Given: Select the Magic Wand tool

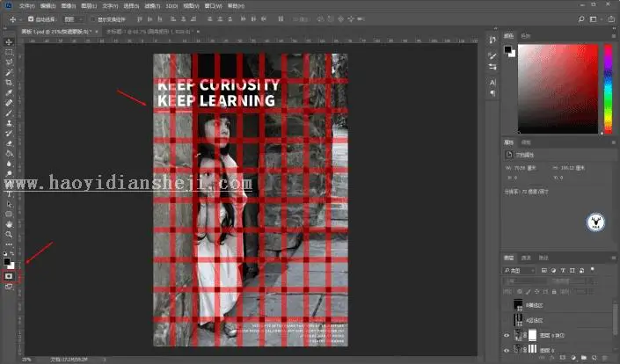Looking at the screenshot, I should point(9,72).
